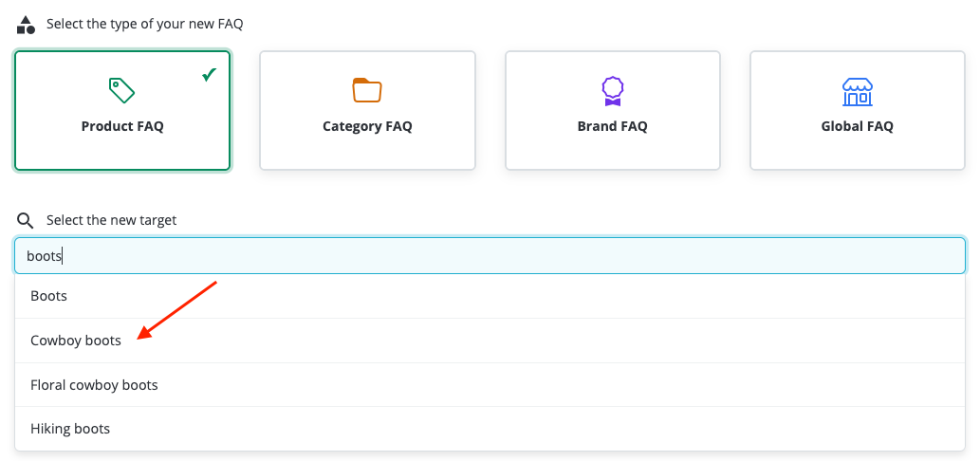Click 'Select the type of your new FAQ' heading
Image resolution: width=980 pixels, height=461 pixels.
coord(144,24)
